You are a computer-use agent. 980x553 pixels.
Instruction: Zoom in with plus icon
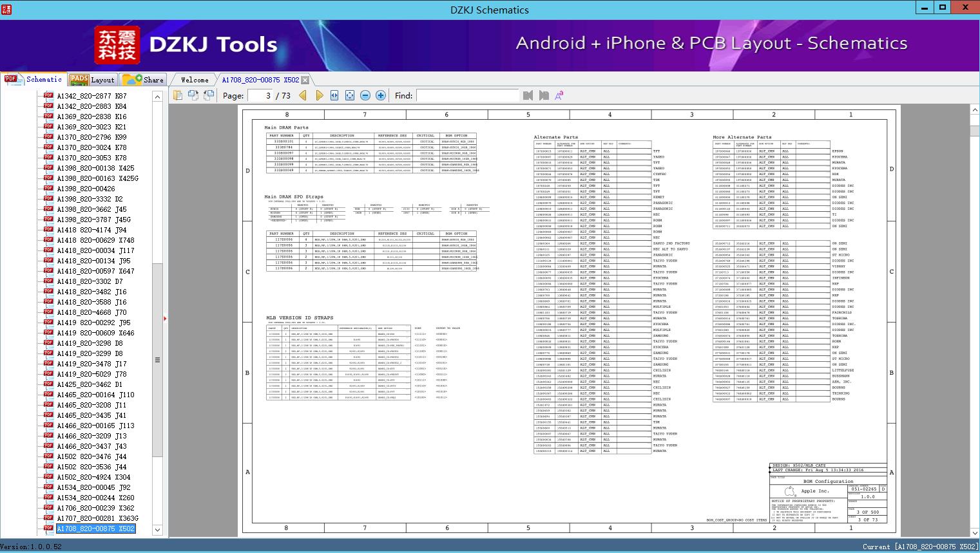coord(381,95)
